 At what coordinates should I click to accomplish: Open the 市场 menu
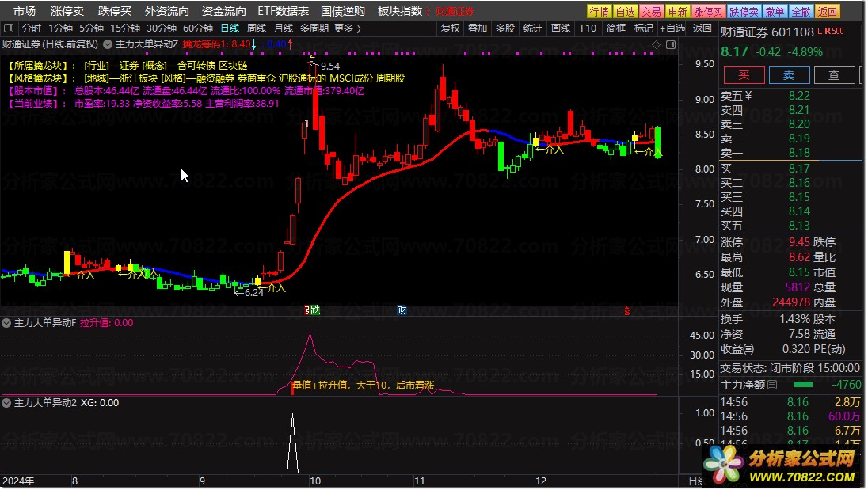[x=25, y=11]
